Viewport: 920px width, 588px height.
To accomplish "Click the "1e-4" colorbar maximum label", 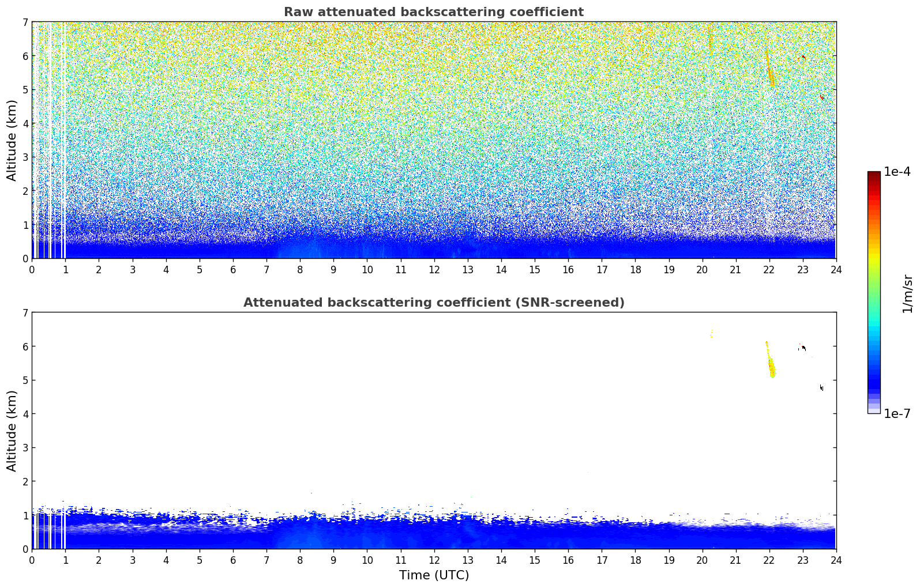I will (x=897, y=172).
